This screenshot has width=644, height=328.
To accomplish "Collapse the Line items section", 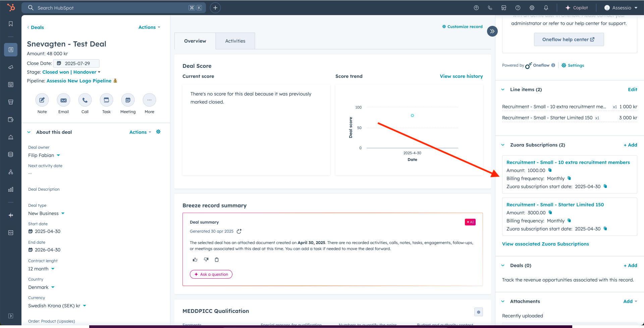I will (503, 90).
